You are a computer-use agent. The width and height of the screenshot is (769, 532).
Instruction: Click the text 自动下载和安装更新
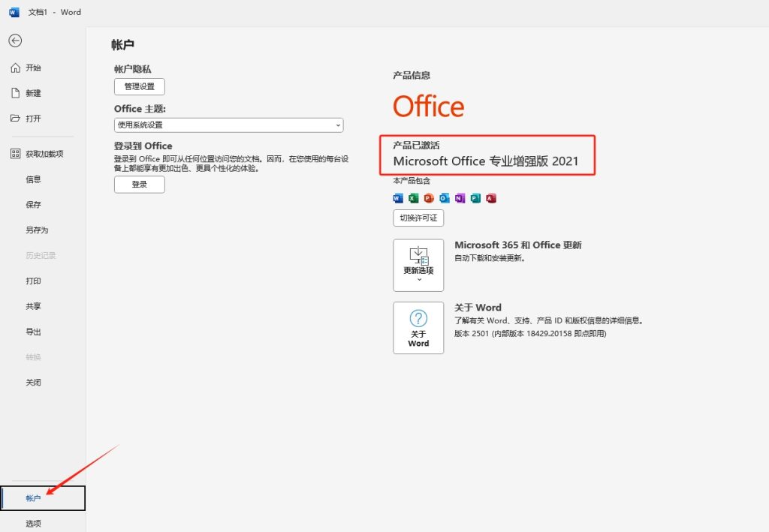[490, 258]
